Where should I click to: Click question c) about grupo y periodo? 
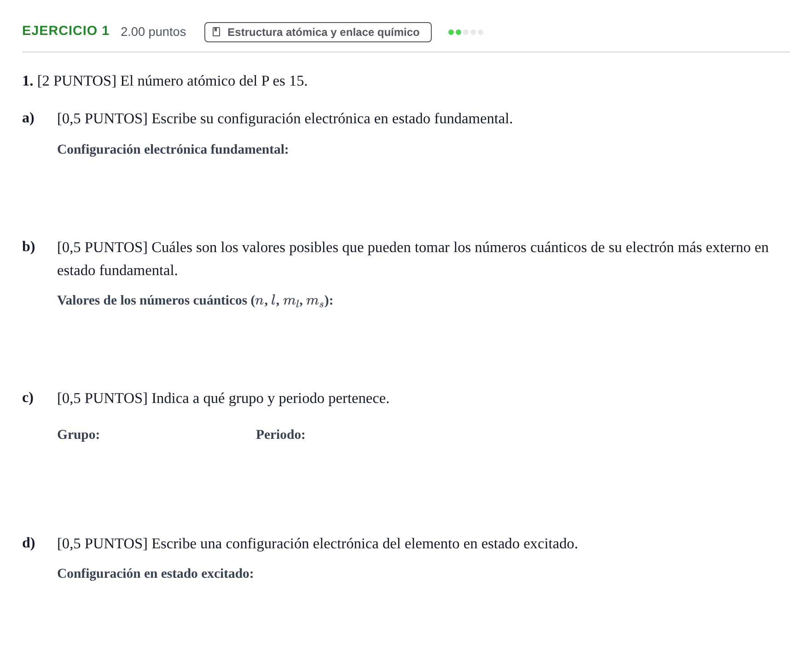click(223, 398)
